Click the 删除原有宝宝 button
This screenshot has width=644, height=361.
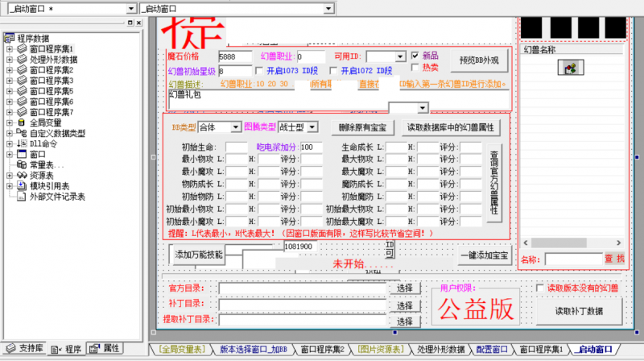(362, 128)
